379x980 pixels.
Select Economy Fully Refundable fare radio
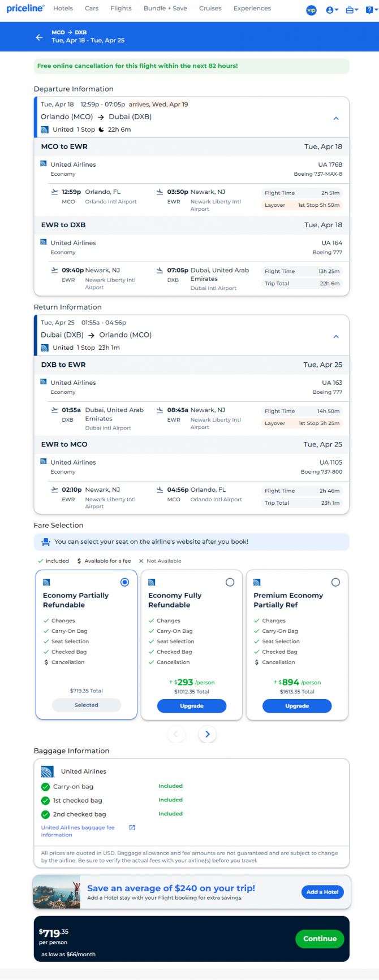coord(230,582)
